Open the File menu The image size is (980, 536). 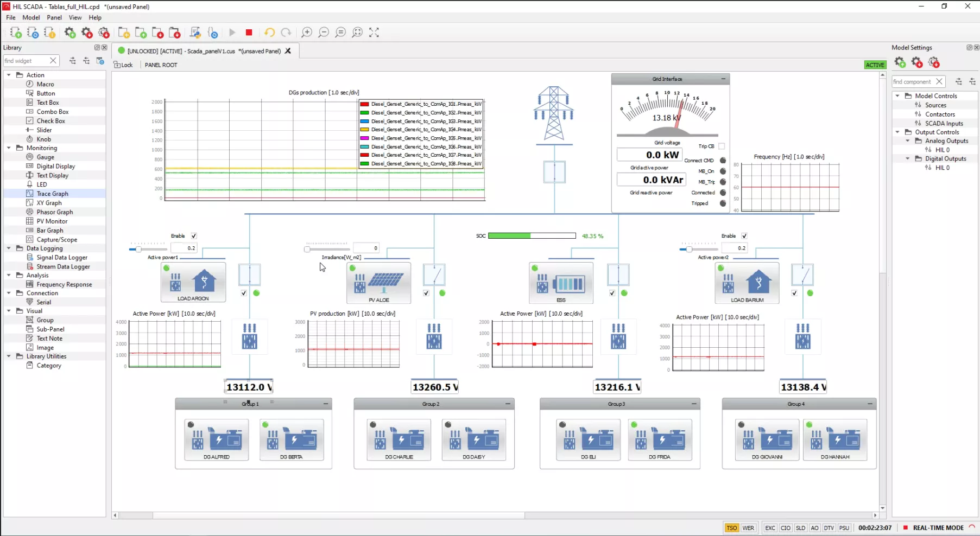11,17
